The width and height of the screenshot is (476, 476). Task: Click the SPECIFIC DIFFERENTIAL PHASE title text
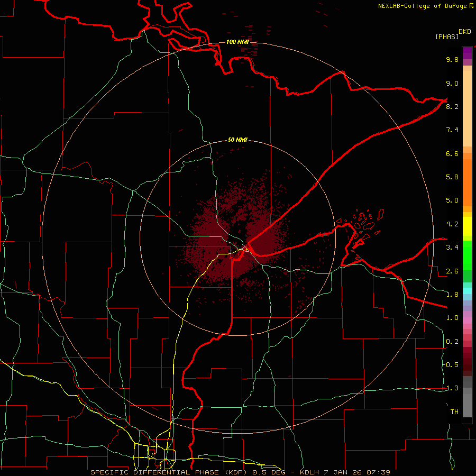(154, 472)
